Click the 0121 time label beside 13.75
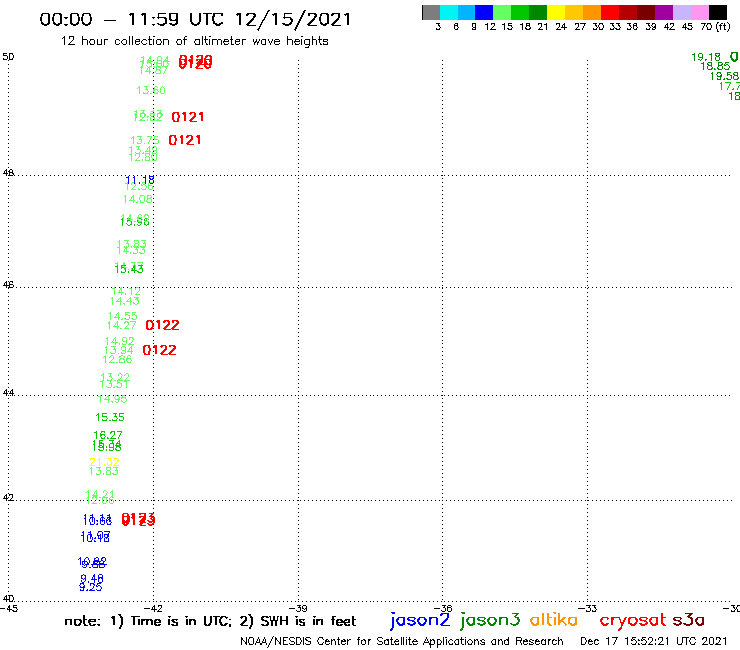The image size is (740, 650). pos(185,140)
